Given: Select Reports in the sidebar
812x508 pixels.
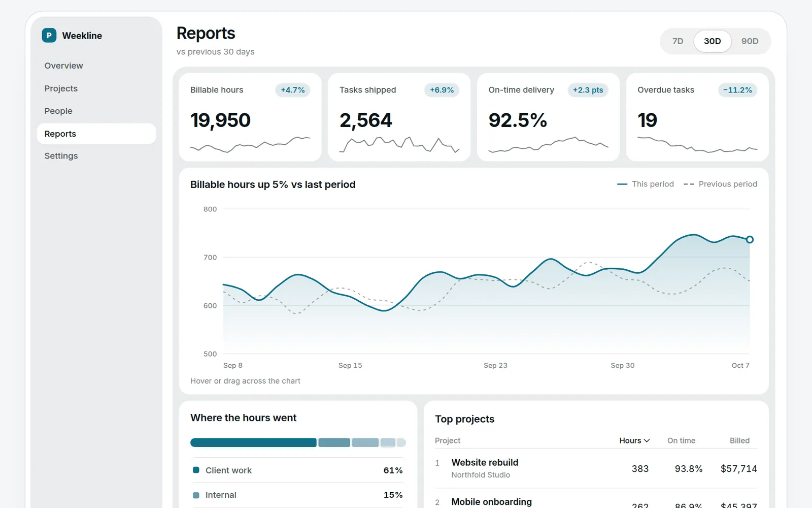Looking at the screenshot, I should click(96, 134).
